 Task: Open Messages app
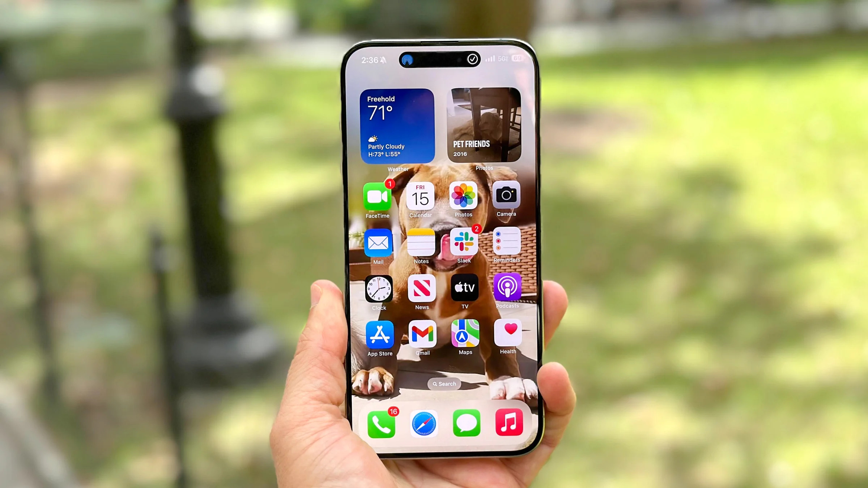tap(466, 424)
